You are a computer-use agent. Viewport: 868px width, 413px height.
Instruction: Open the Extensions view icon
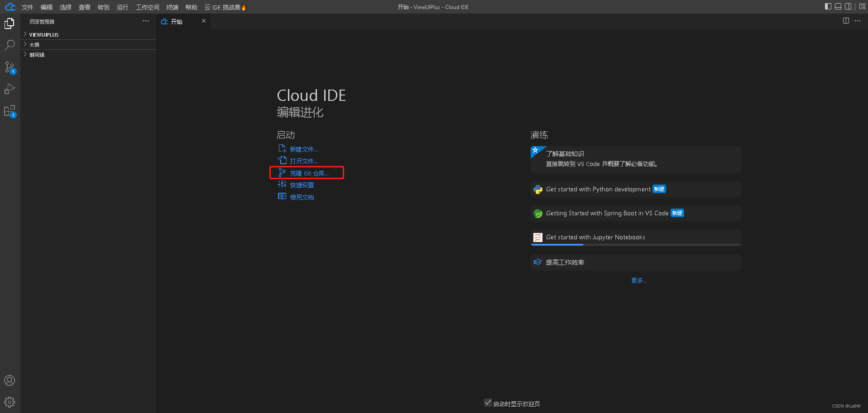(10, 111)
